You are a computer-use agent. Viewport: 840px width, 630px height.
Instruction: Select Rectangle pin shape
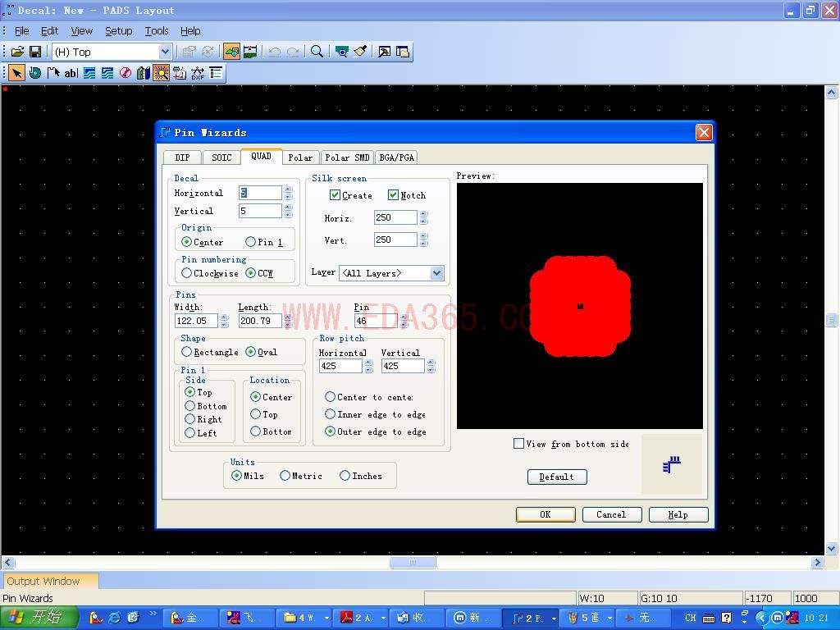tap(186, 351)
